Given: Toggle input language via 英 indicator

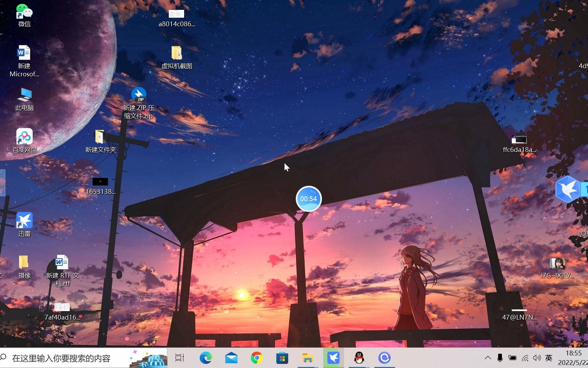Looking at the screenshot, I should tap(548, 358).
